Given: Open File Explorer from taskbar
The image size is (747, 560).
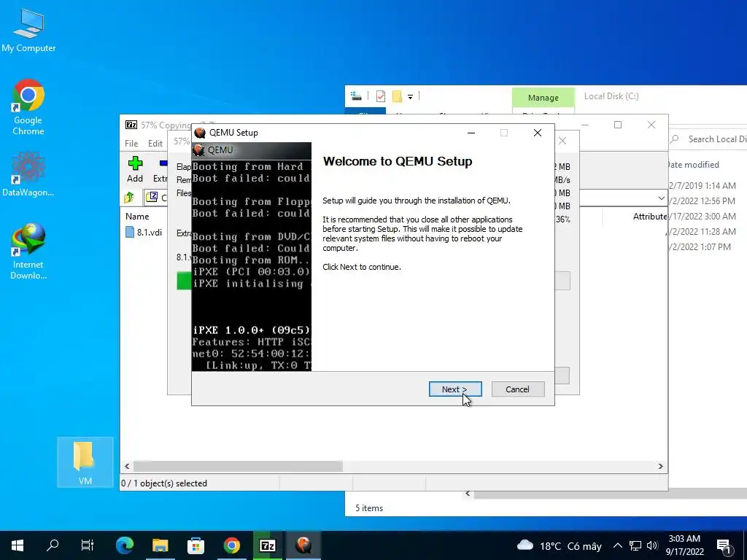Looking at the screenshot, I should 160,545.
